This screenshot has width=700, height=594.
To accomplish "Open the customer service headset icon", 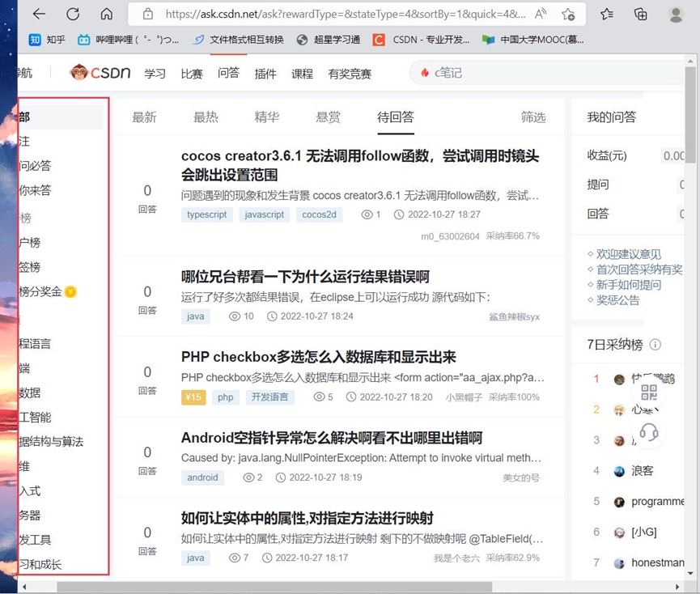I will (x=649, y=432).
